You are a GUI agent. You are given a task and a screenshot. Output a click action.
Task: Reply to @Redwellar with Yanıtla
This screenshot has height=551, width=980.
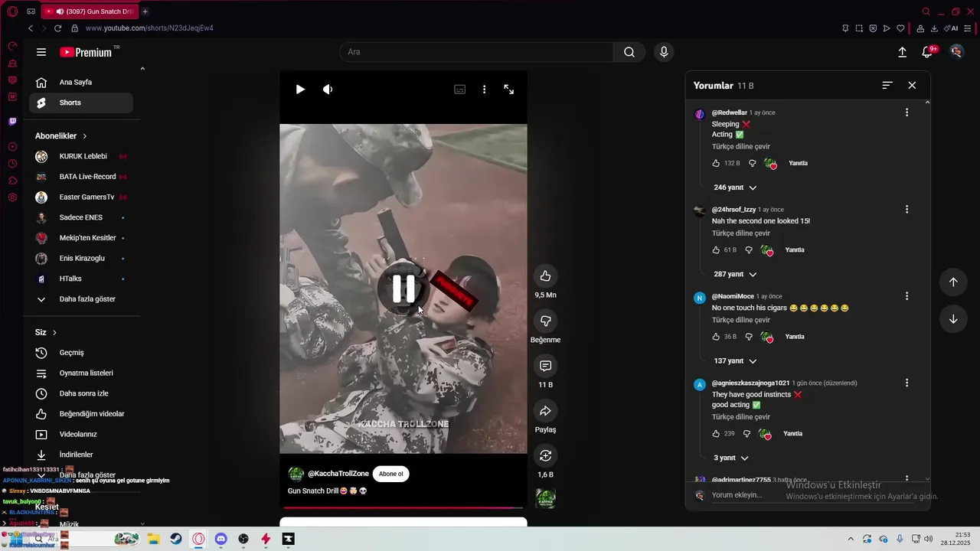(798, 163)
